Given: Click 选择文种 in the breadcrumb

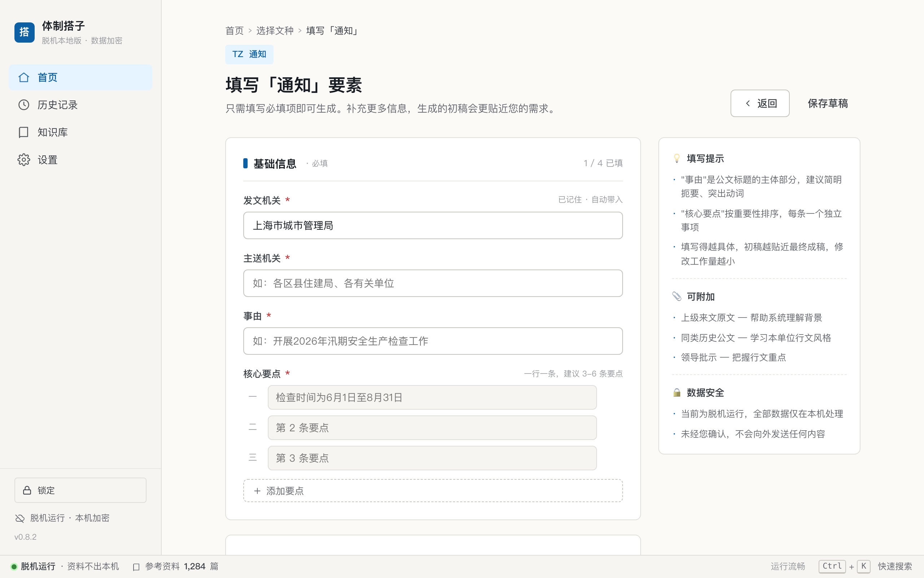Looking at the screenshot, I should (x=275, y=31).
